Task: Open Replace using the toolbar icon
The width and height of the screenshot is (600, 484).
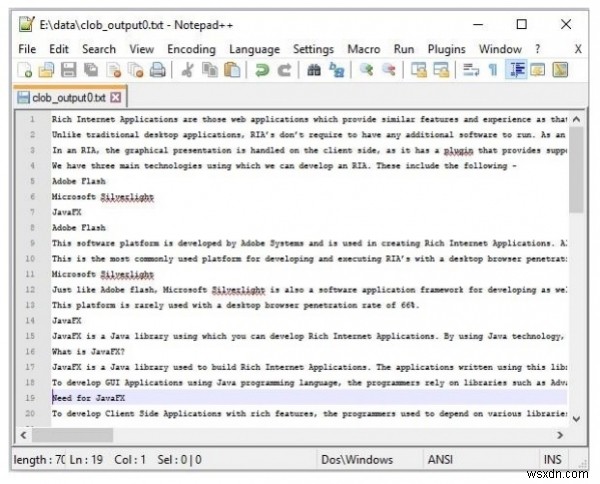Action: click(x=337, y=70)
